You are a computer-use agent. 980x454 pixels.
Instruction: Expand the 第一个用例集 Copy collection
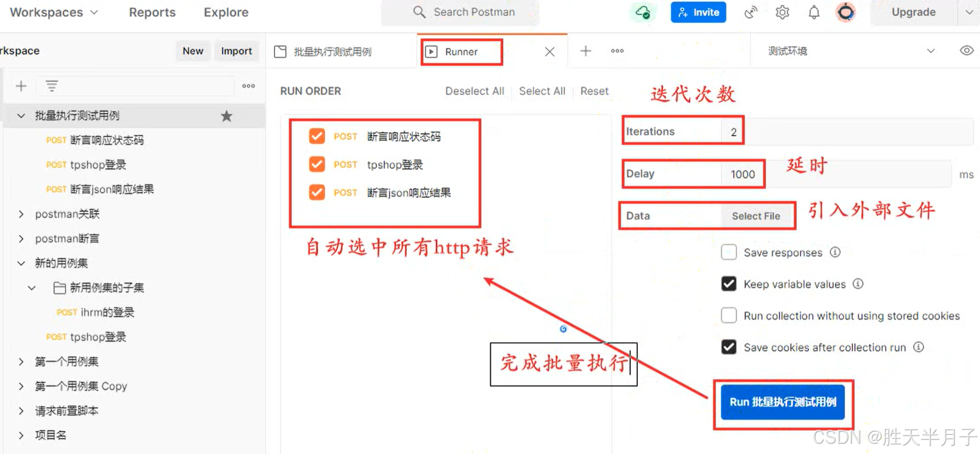tap(21, 387)
